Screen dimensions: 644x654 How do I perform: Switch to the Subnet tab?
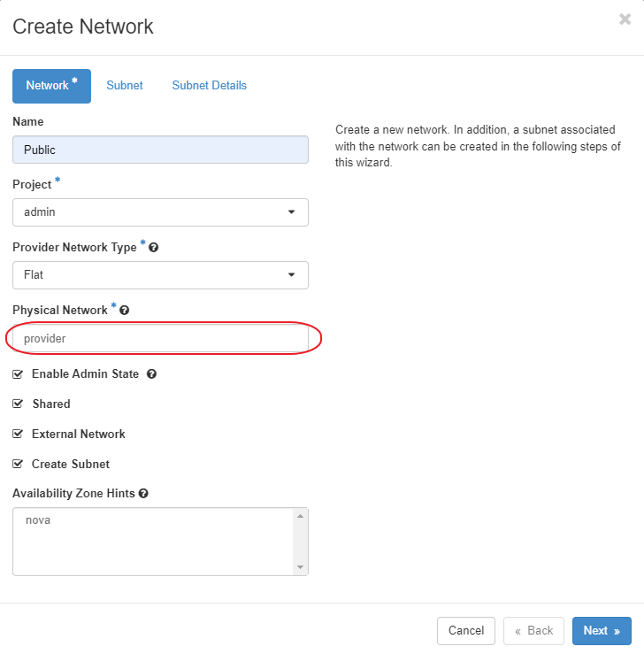(x=125, y=86)
